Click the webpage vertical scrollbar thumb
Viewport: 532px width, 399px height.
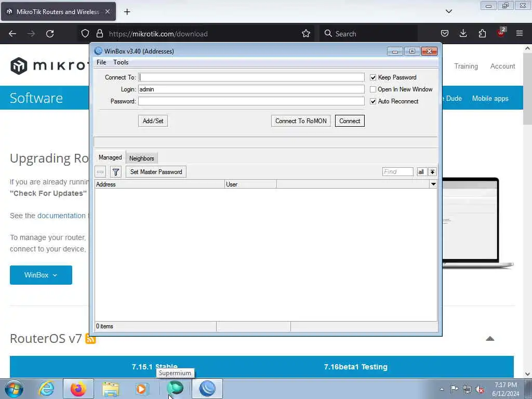527,89
